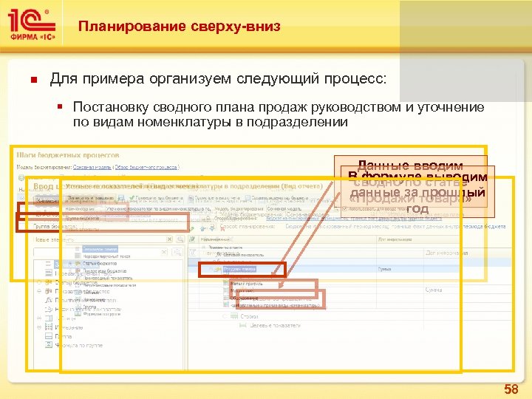Open the Обзор бюджетного процесса link
This screenshot has height=399, width=532.
[146, 167]
